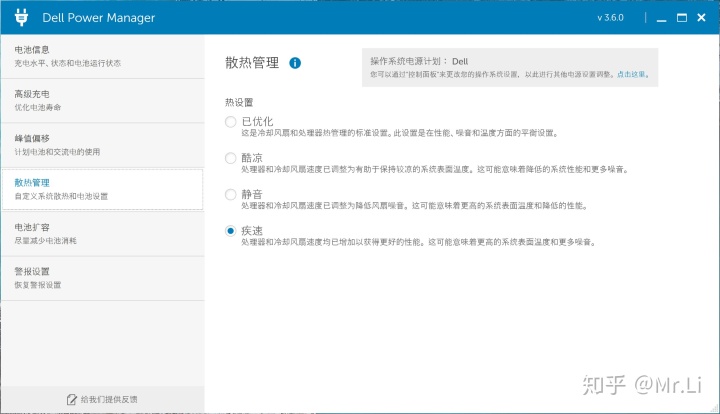720x414 pixels.
Task: Click the 已优化 description text line
Action: [x=399, y=133]
